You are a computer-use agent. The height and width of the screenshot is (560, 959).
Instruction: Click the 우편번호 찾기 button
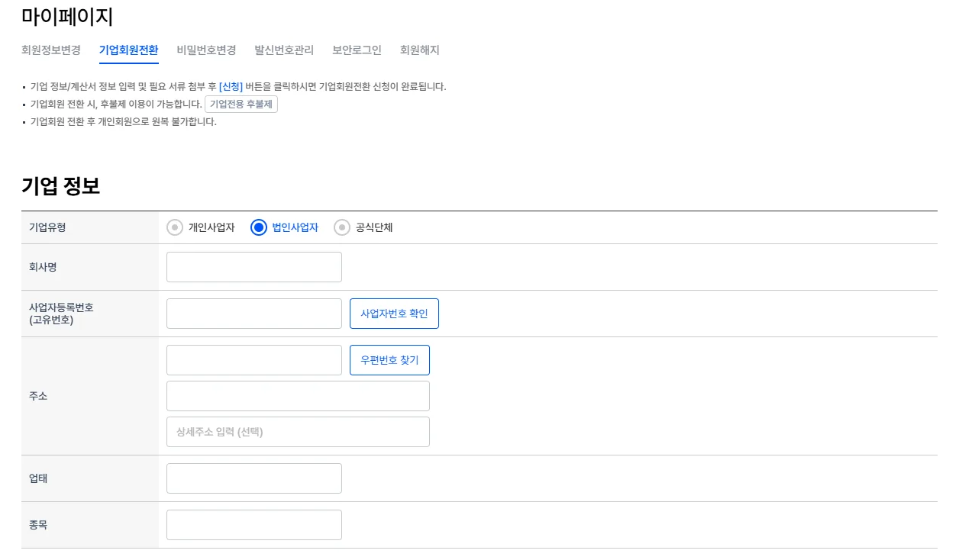coord(389,360)
